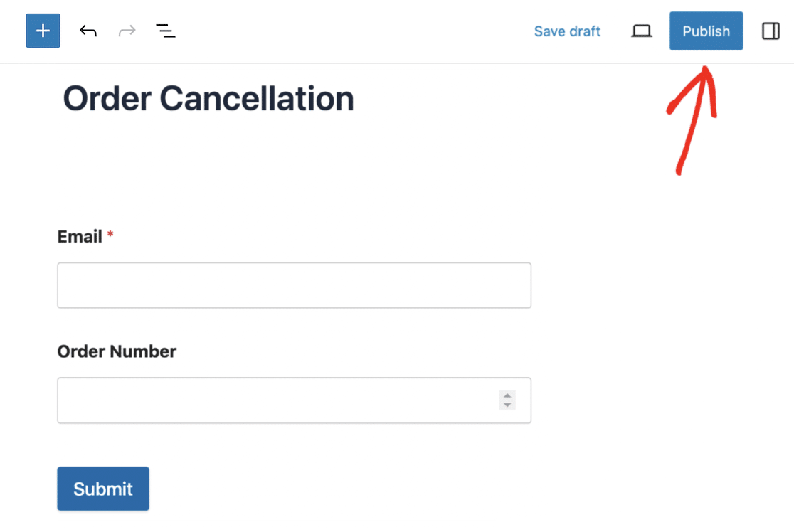The height and width of the screenshot is (532, 794).
Task: Click Save draft link
Action: point(567,31)
